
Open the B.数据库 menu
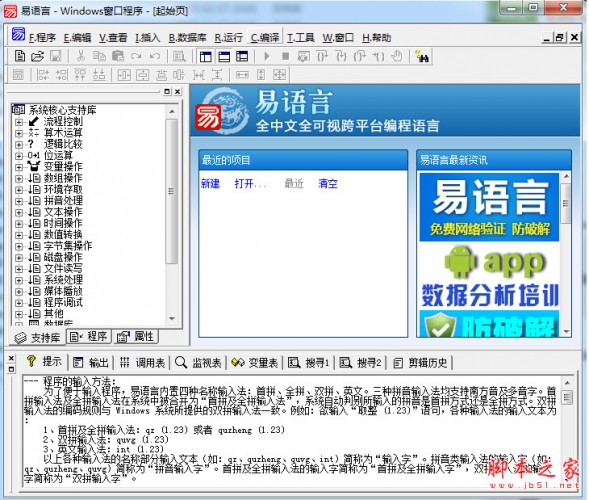click(x=187, y=38)
